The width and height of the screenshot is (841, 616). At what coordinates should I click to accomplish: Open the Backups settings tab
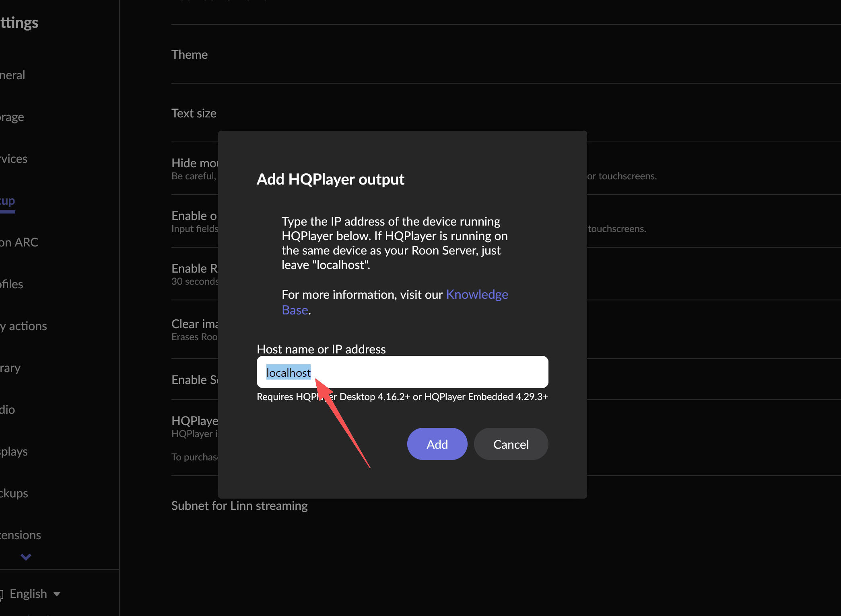tap(14, 493)
